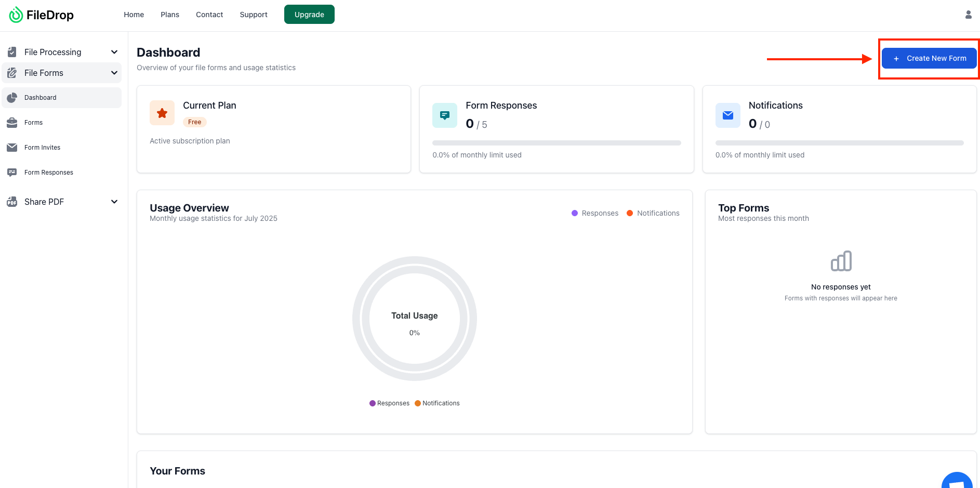Image resolution: width=980 pixels, height=488 pixels.
Task: Click the Current Plan card title
Action: pos(209,105)
